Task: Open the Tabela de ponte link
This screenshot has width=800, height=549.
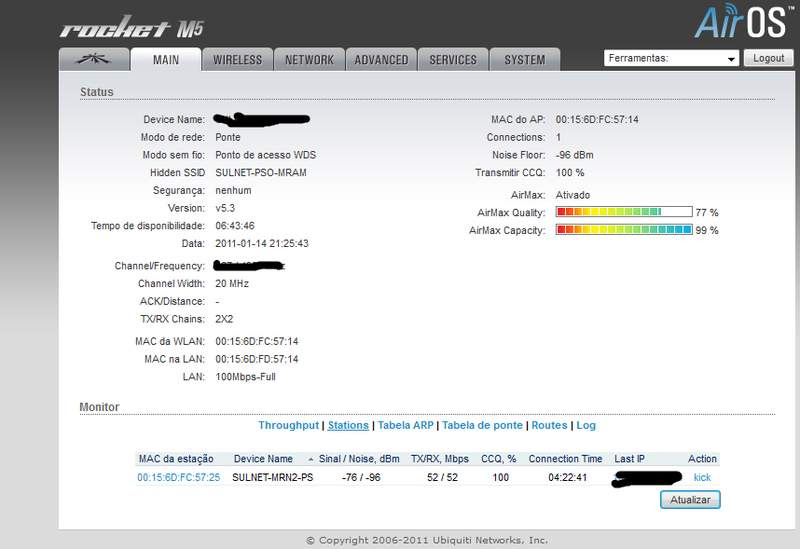Action: [482, 425]
